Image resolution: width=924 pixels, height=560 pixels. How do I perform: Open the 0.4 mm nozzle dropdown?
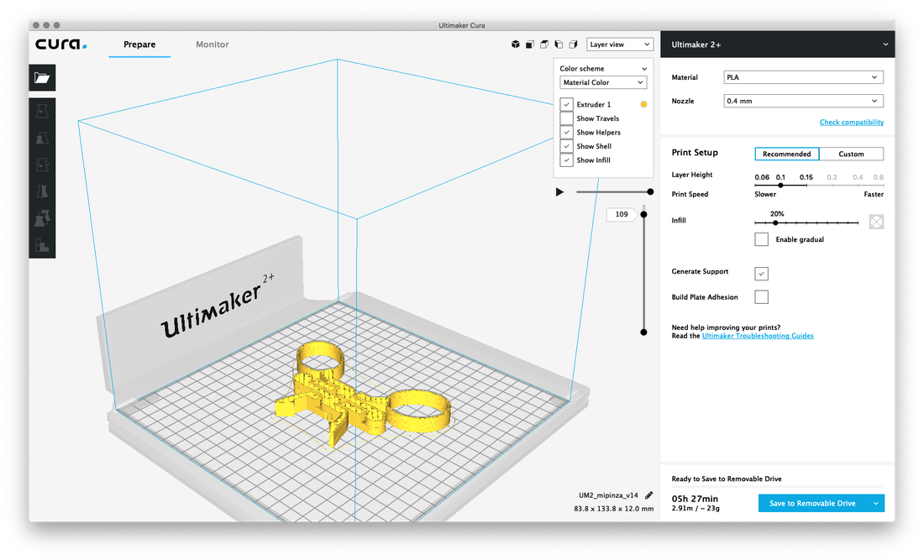tap(803, 101)
